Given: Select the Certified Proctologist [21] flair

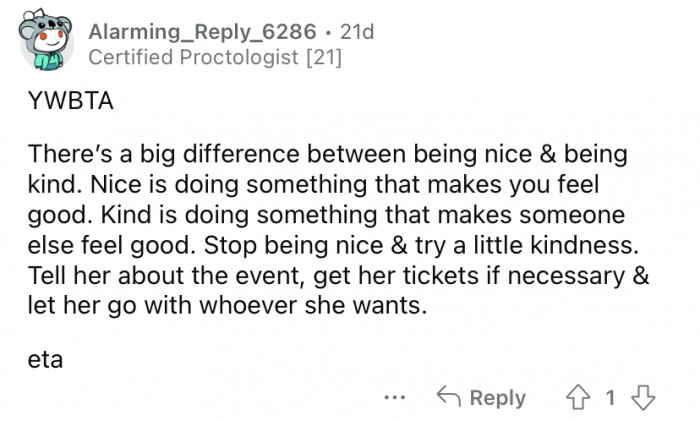Looking at the screenshot, I should 215,58.
